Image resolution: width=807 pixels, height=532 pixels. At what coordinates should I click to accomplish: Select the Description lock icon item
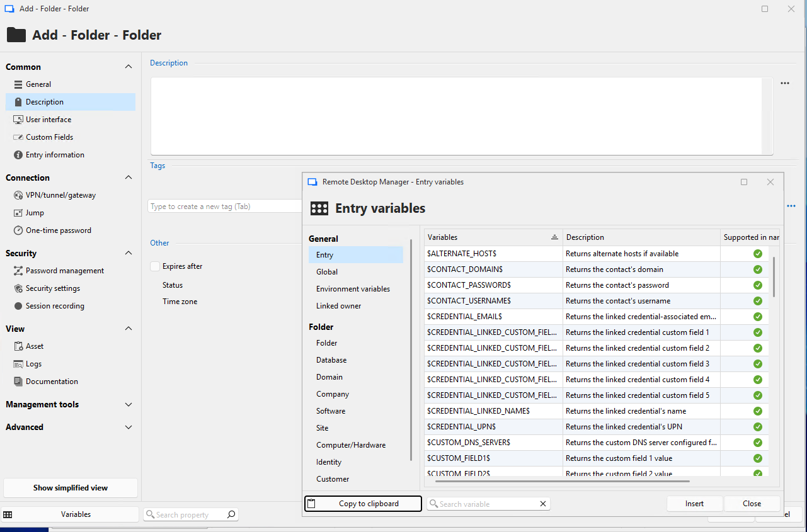coord(18,102)
